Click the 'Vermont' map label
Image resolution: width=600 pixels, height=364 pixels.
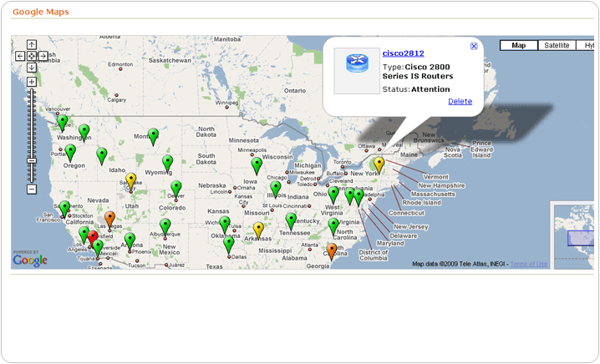tap(436, 177)
